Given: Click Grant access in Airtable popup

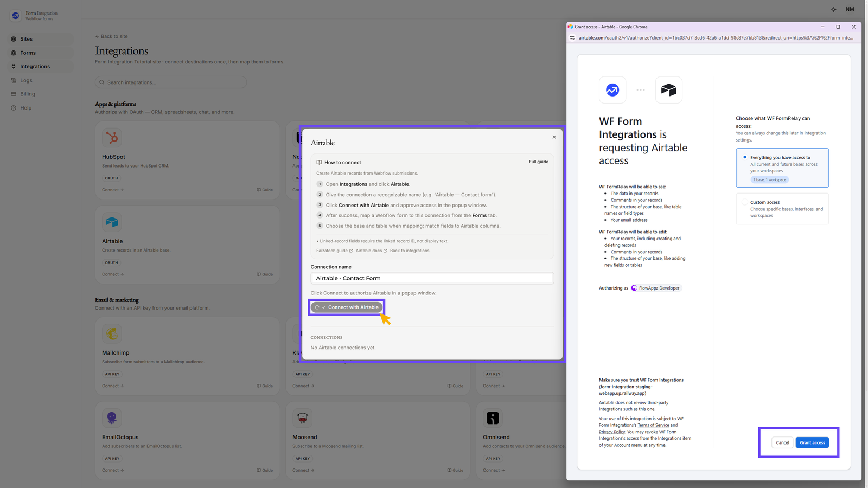Looking at the screenshot, I should pos(812,442).
